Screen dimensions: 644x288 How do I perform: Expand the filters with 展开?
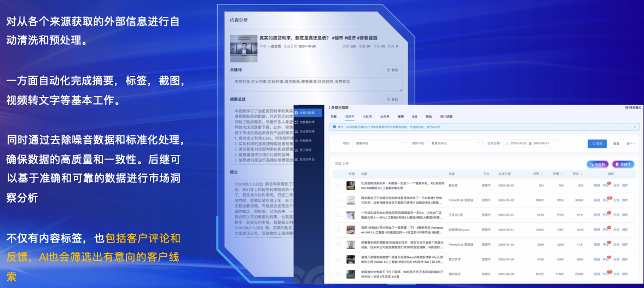630,144
